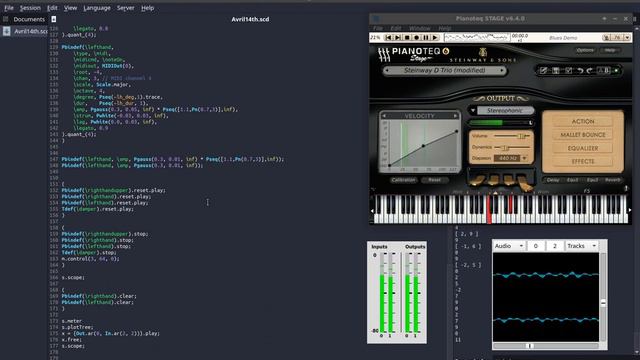Viewport: 640px width, 360px height.
Task: Click the document icon beside Avril14th.scd
Action: (x=7, y=31)
